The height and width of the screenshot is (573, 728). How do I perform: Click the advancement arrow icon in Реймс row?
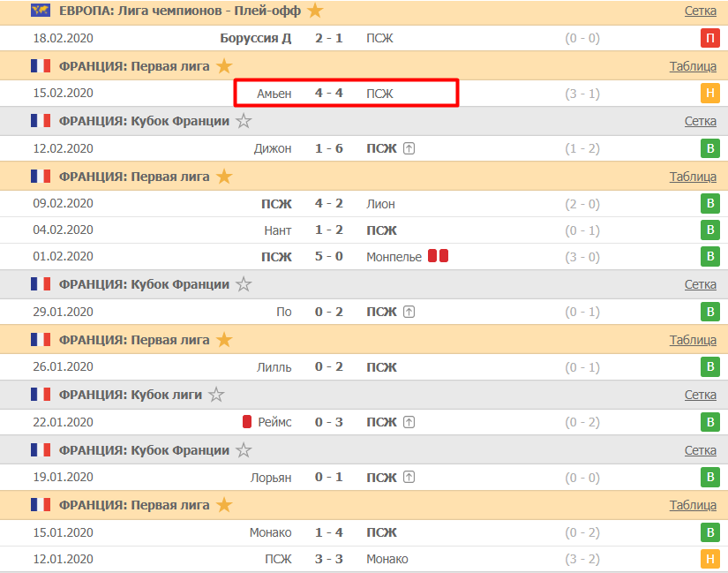tap(409, 422)
